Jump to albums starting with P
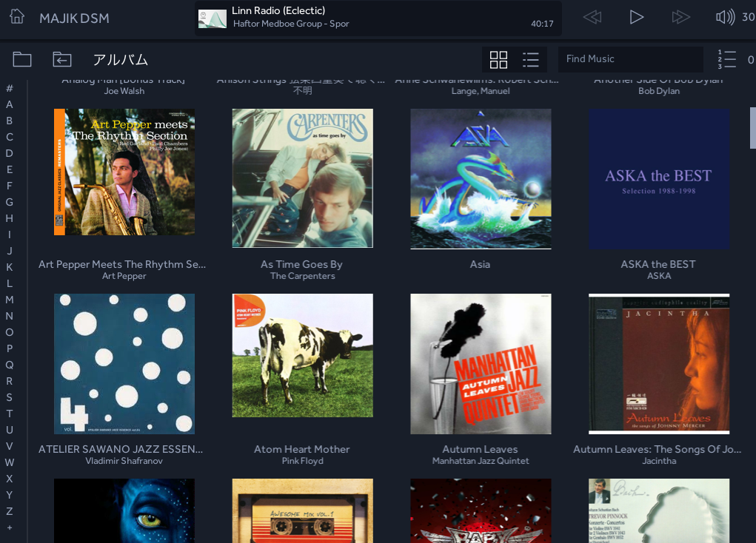This screenshot has height=543, width=756. tap(10, 348)
